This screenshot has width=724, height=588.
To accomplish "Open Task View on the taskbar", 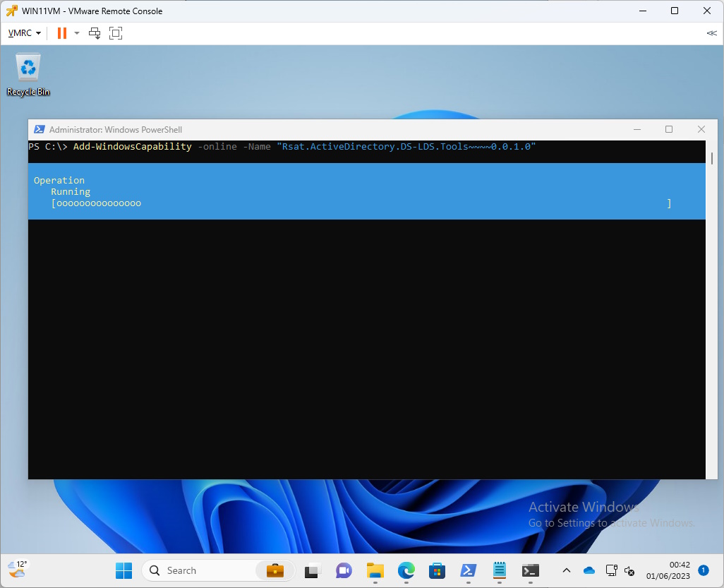I will click(x=313, y=571).
